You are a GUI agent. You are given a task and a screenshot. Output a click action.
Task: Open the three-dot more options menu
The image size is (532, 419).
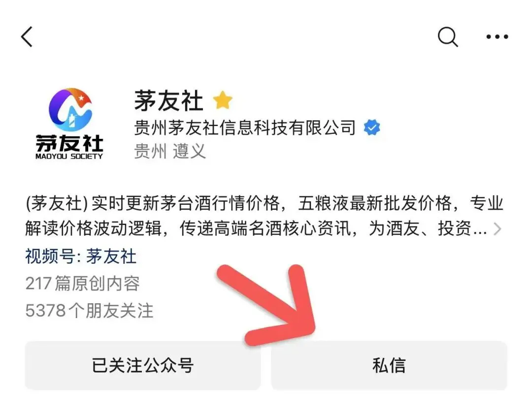point(497,36)
